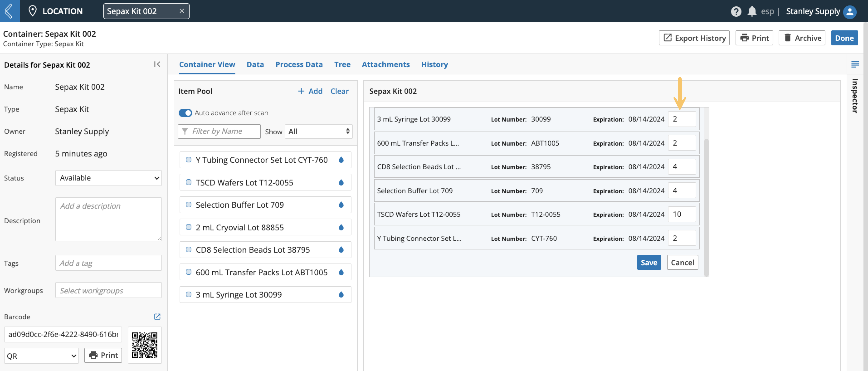Open the Inspector panel lines icon

(855, 64)
